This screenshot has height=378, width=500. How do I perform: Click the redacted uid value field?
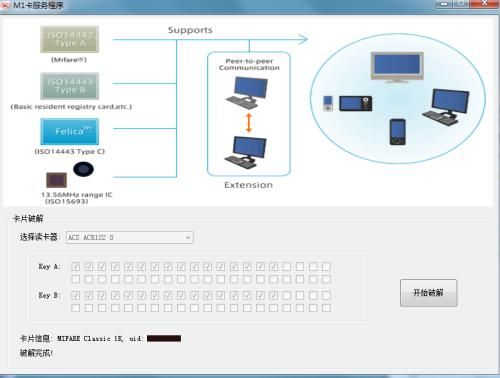pos(164,338)
